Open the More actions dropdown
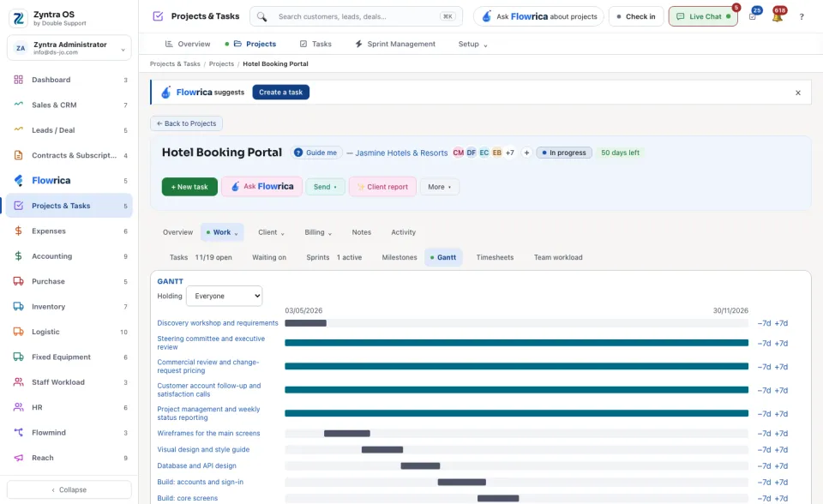 pos(439,187)
